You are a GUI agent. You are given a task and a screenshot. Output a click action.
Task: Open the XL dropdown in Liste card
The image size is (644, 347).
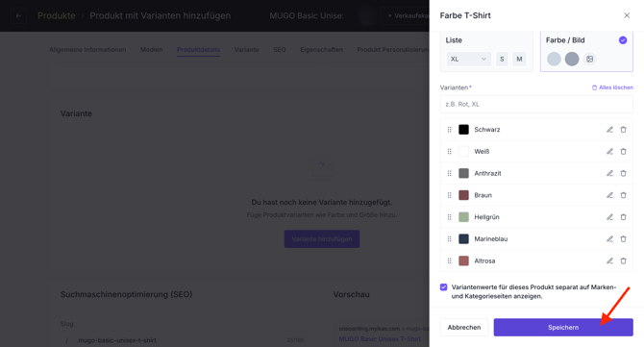tap(468, 60)
